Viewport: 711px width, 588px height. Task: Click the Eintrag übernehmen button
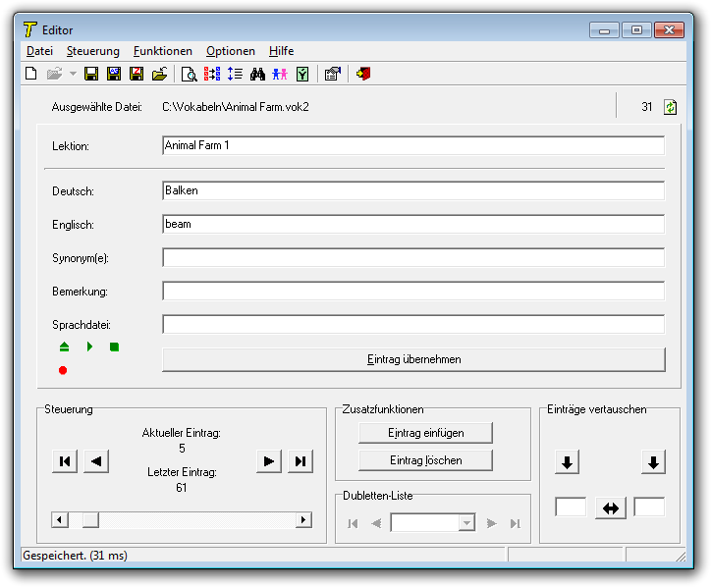[412, 359]
